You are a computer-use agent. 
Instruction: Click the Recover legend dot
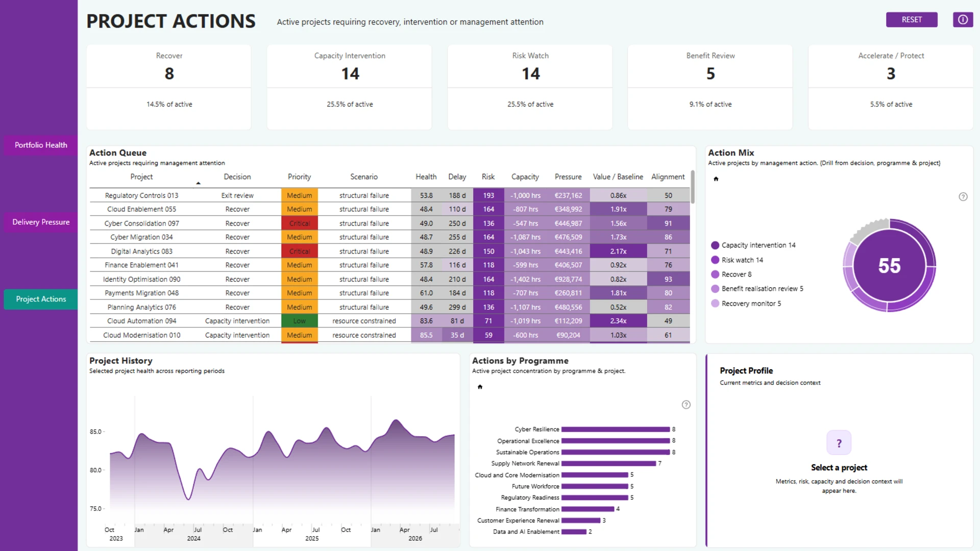715,274
